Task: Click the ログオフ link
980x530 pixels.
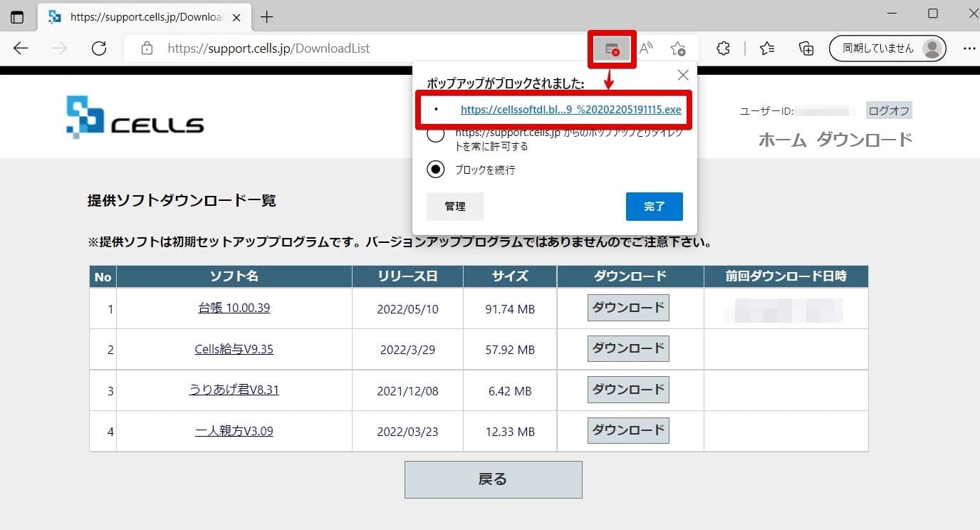Action: [x=889, y=110]
